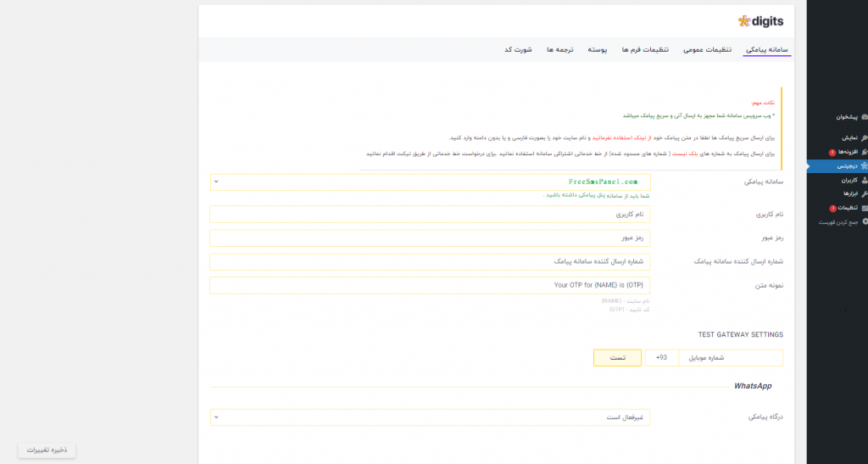Click the درگاه پیامکی label
This screenshot has height=464, width=868.
coord(765,417)
